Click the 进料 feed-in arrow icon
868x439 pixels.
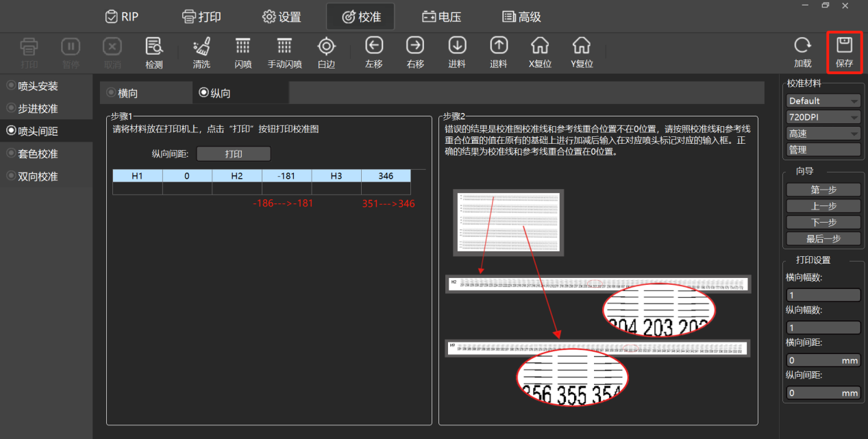(x=457, y=45)
